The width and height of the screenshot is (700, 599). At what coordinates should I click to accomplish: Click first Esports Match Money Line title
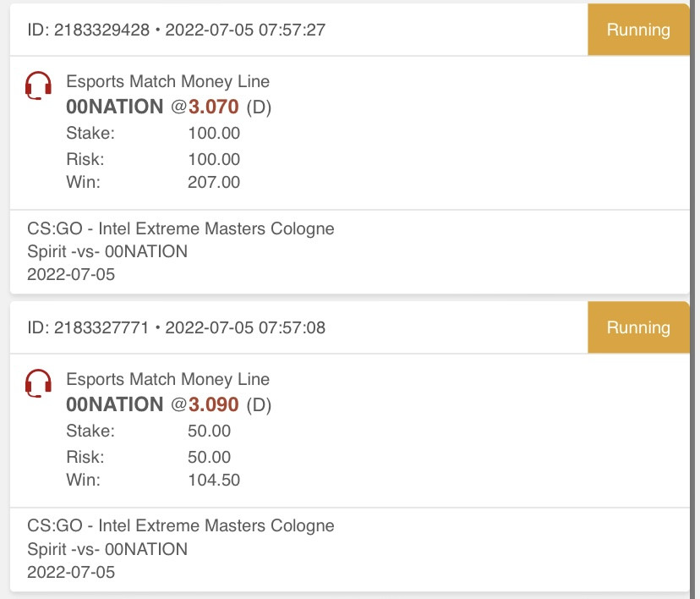(168, 81)
